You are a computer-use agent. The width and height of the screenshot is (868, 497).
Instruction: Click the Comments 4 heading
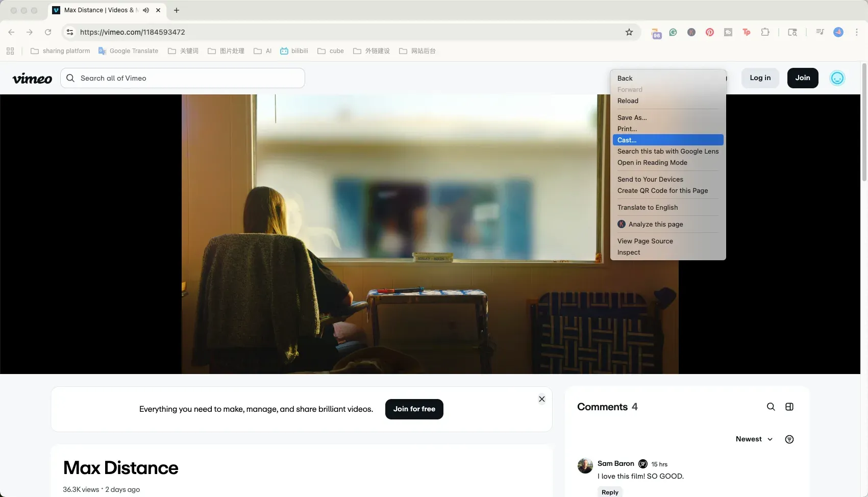click(607, 407)
